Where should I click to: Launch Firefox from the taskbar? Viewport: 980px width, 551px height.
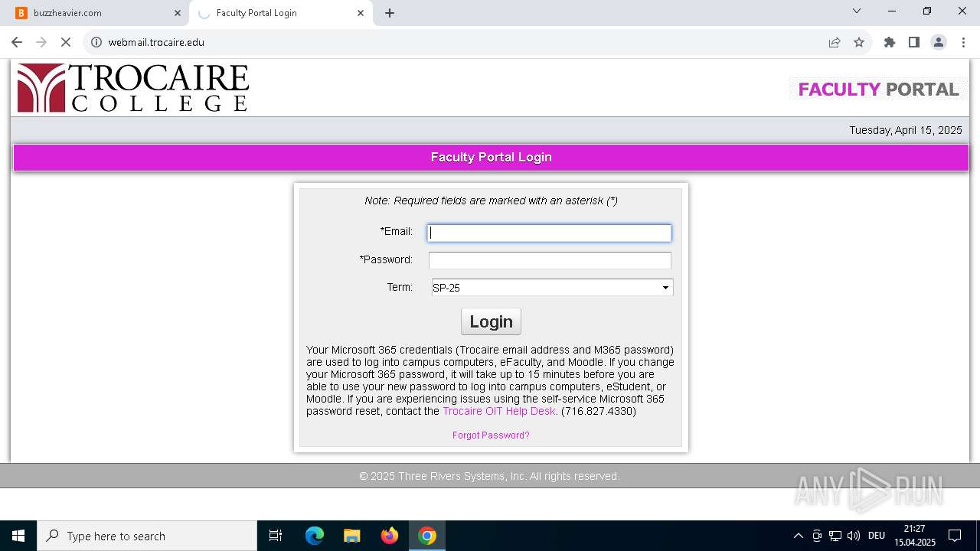[x=390, y=536]
